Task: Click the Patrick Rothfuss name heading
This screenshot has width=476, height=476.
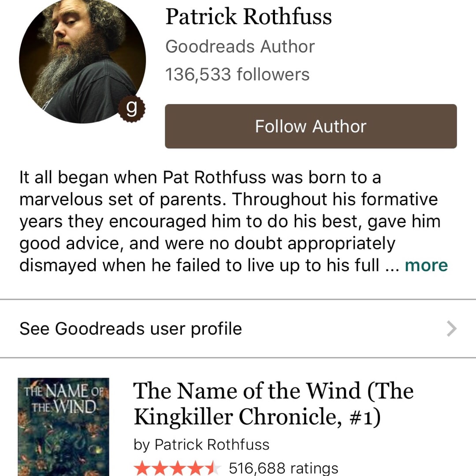Action: (x=249, y=17)
